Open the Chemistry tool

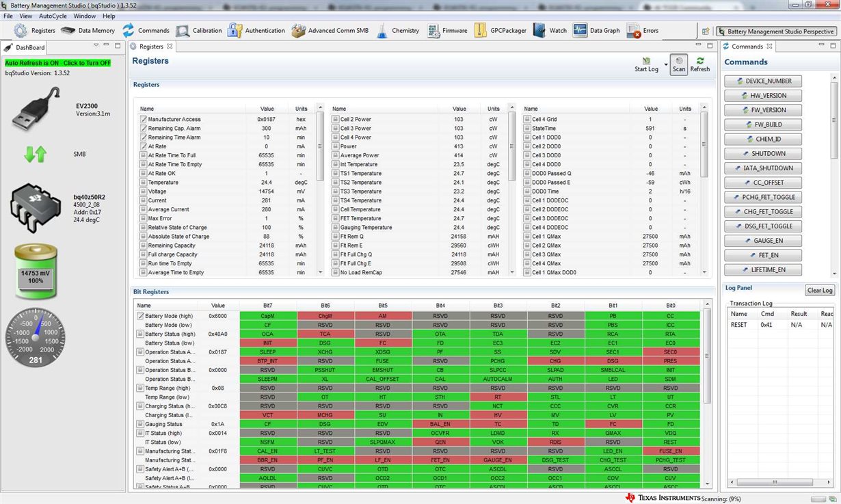click(397, 31)
